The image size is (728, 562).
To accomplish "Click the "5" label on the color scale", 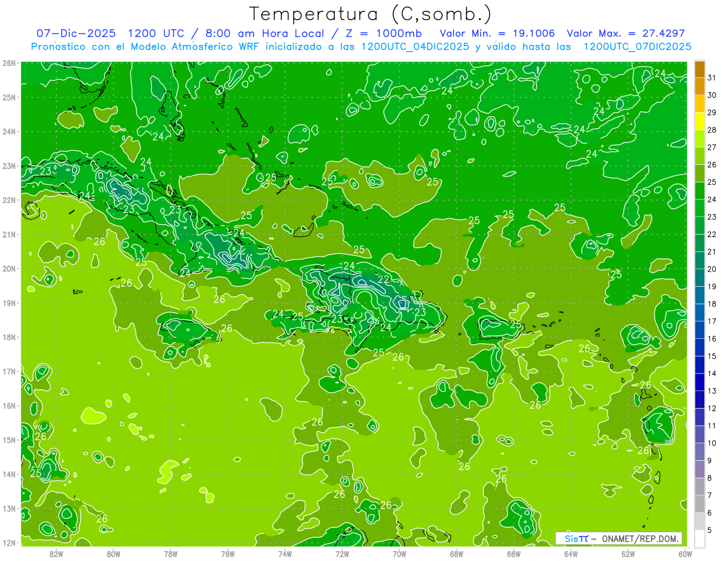I will pos(709,530).
